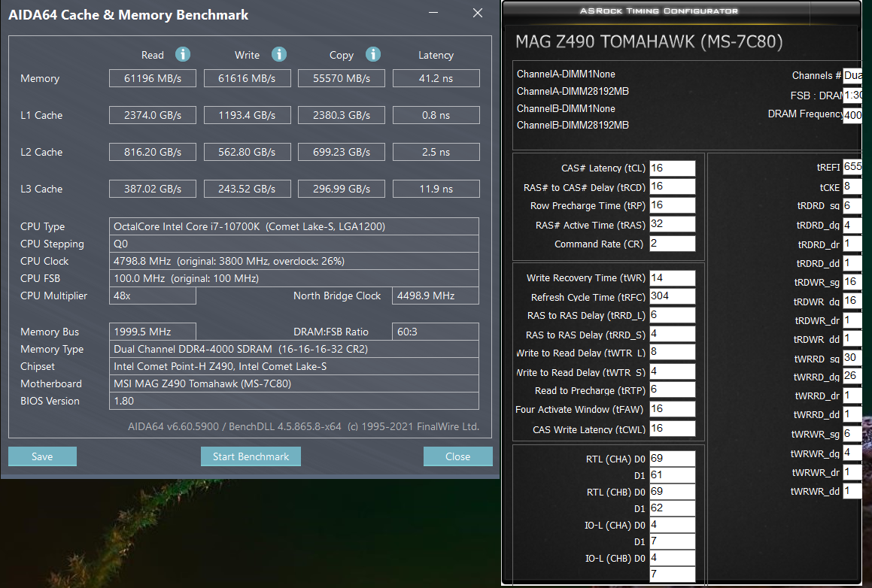Click the BIOS Version 1.80 field
Screen dimensions: 872x588
[x=294, y=401]
